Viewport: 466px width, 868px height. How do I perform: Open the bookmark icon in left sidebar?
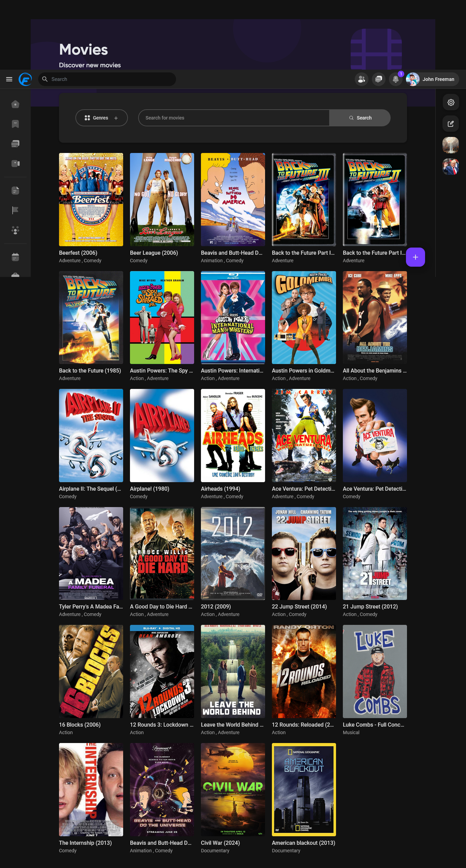pos(15,124)
